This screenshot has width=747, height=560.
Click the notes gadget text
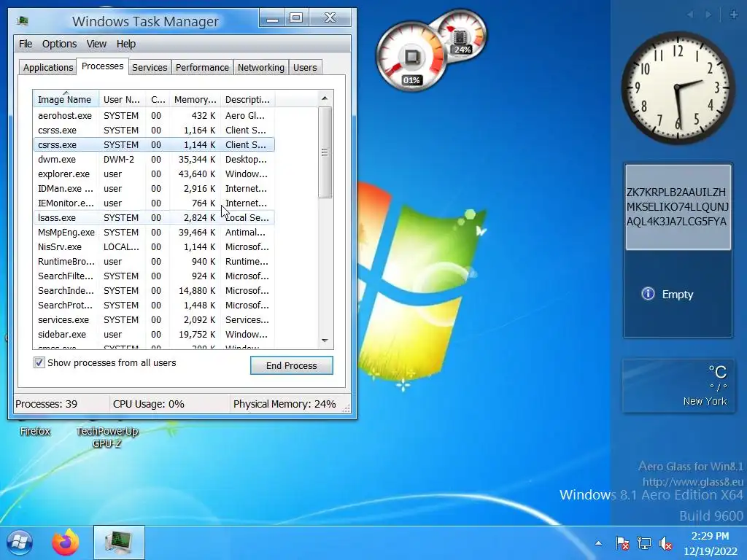(676, 206)
